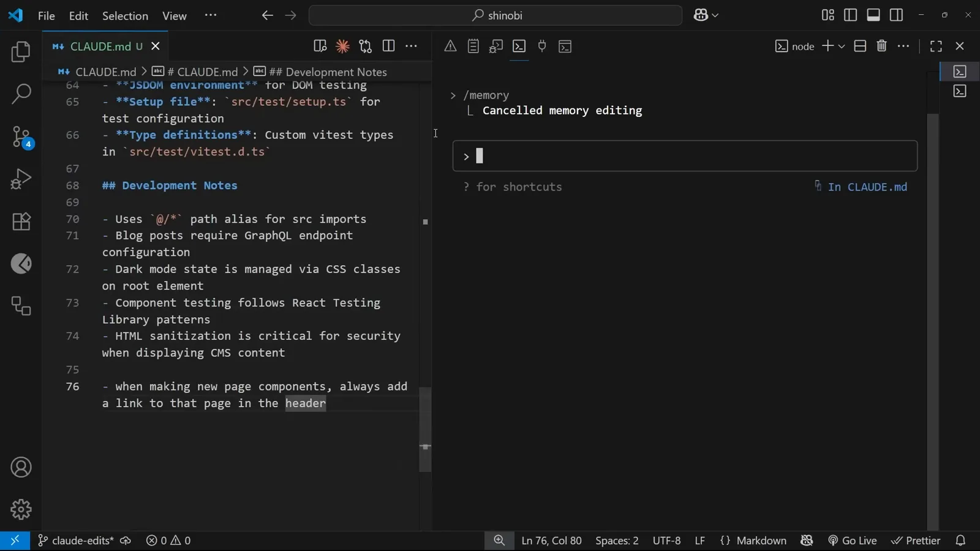
Task: Switch to the Terminal panel tab
Action: (x=519, y=46)
